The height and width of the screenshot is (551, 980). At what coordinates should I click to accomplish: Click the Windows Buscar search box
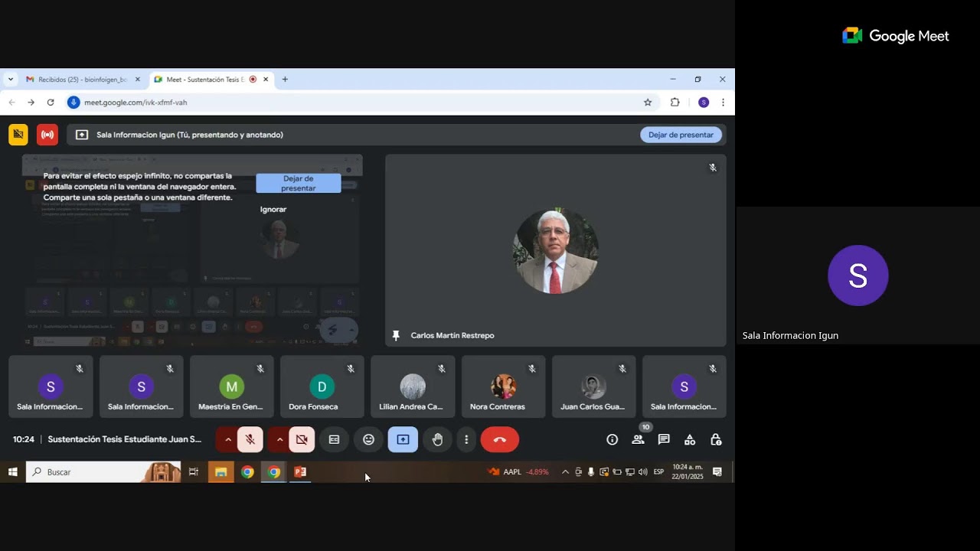pyautogui.click(x=103, y=472)
